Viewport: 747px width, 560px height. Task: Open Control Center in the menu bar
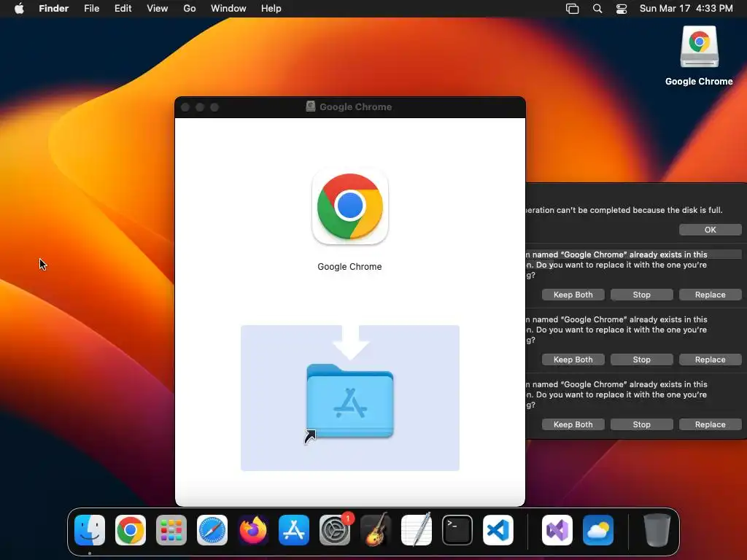(622, 9)
